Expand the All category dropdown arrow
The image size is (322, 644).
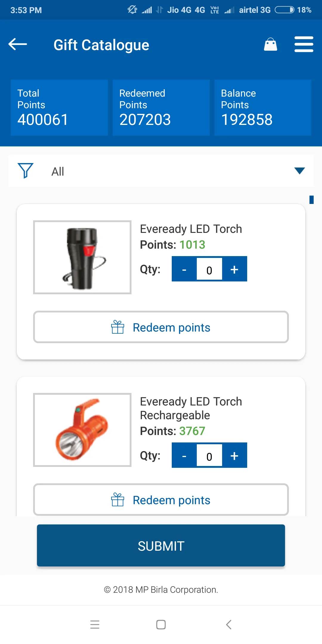[299, 171]
